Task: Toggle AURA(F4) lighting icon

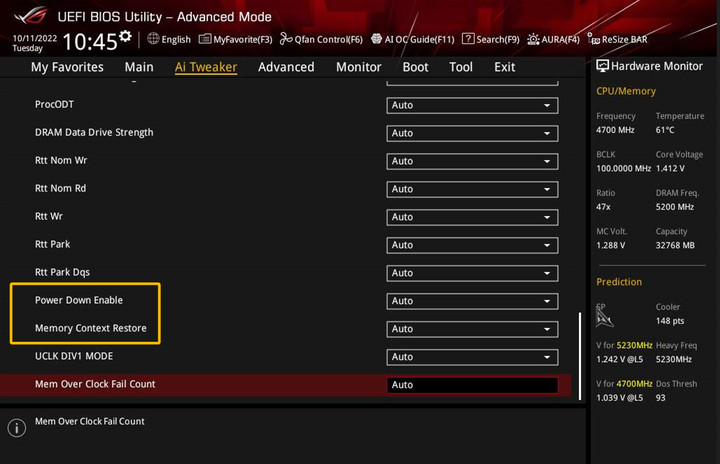Action: point(533,40)
